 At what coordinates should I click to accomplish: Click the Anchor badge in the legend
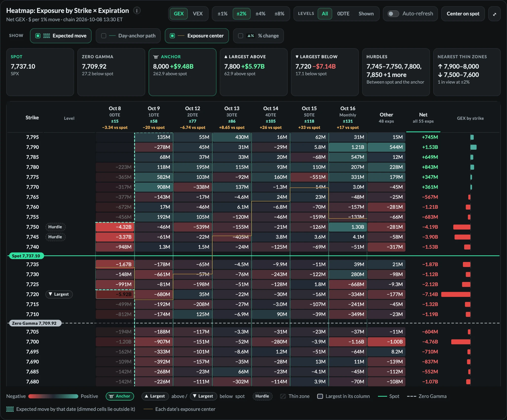click(x=120, y=396)
